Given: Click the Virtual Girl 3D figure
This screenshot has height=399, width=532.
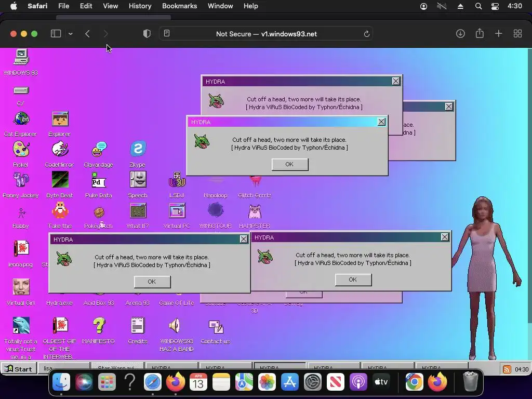Looking at the screenshot, I should [x=485, y=277].
